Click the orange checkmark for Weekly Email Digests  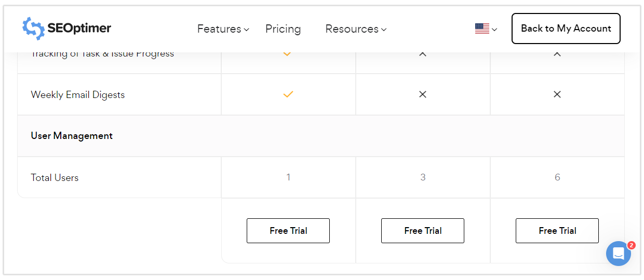click(x=288, y=94)
